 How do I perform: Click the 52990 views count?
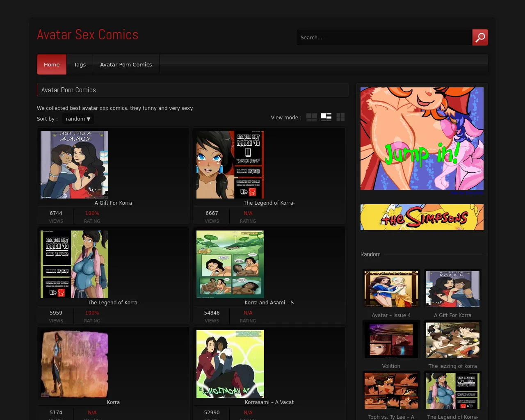point(212,413)
